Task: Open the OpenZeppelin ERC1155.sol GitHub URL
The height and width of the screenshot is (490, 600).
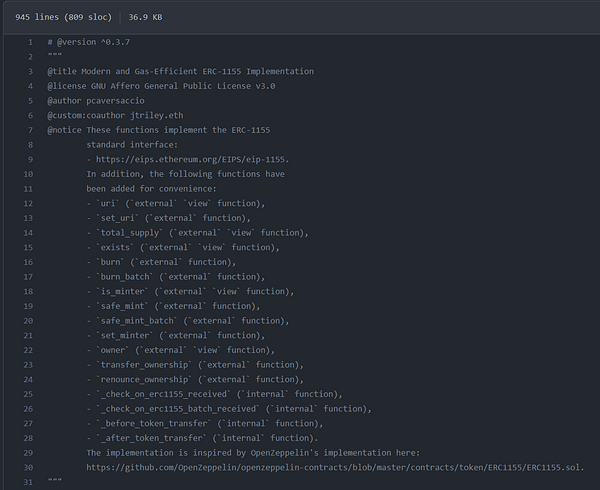Action: 335,467
